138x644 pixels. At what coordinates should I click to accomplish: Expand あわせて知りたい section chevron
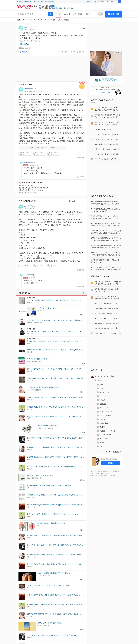point(83,293)
